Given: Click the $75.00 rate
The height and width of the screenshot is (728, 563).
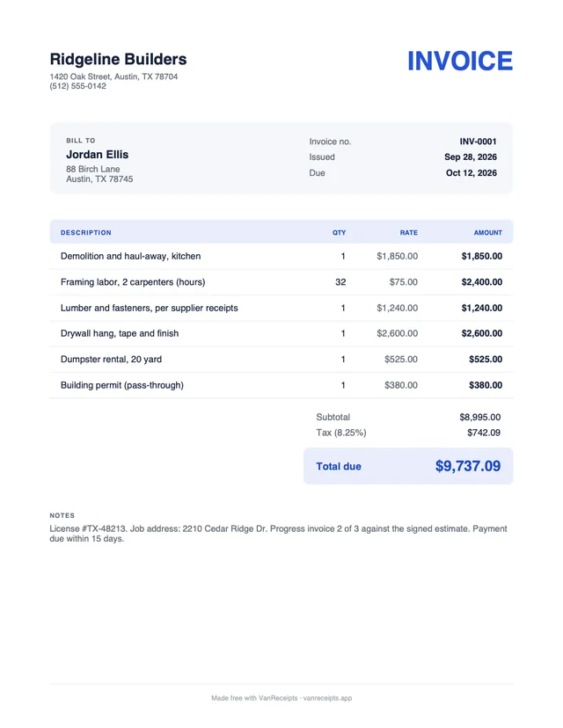Looking at the screenshot, I should click(403, 282).
